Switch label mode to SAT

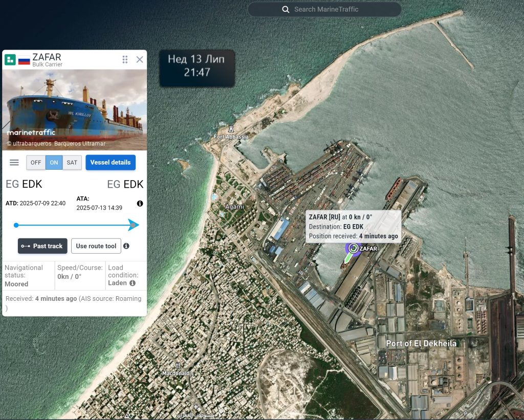(72, 162)
